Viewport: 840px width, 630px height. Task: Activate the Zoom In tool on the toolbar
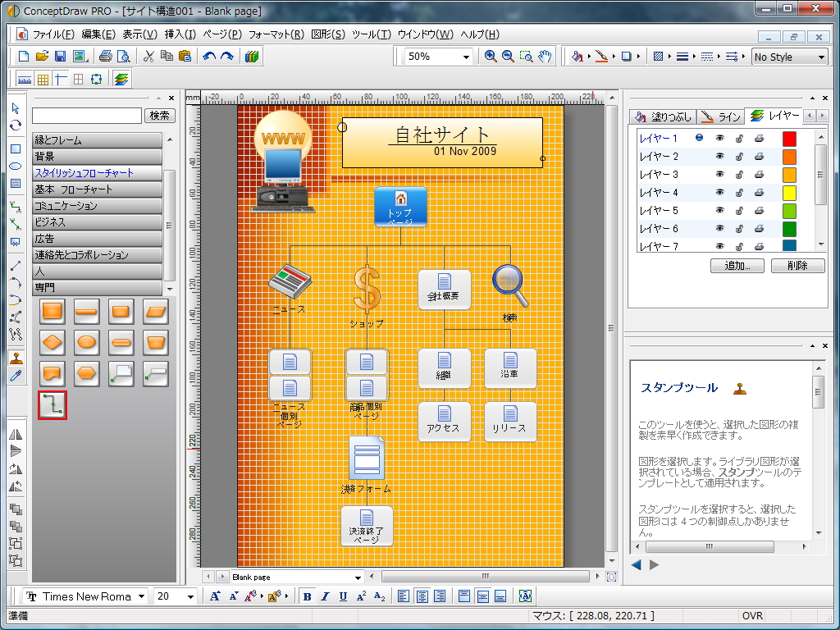click(x=489, y=55)
